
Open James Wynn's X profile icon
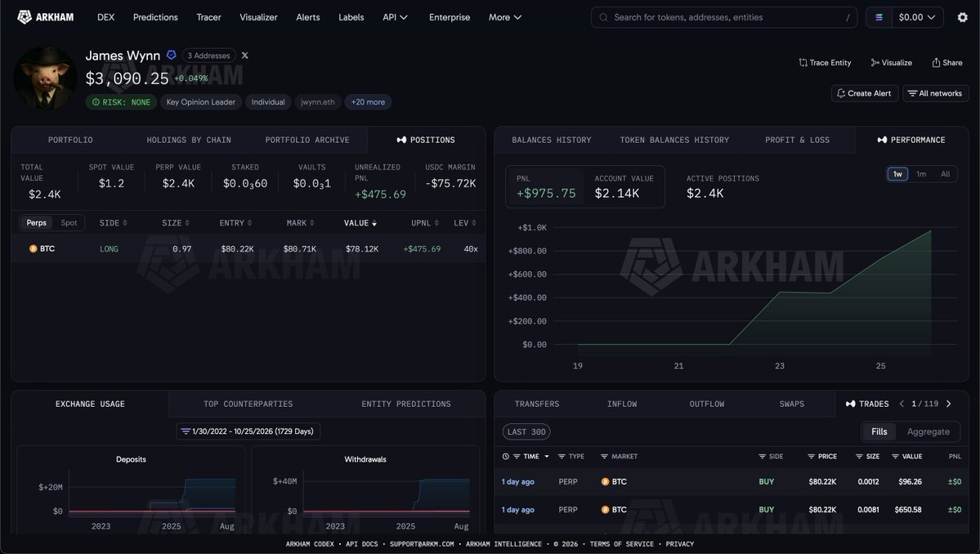coord(245,56)
